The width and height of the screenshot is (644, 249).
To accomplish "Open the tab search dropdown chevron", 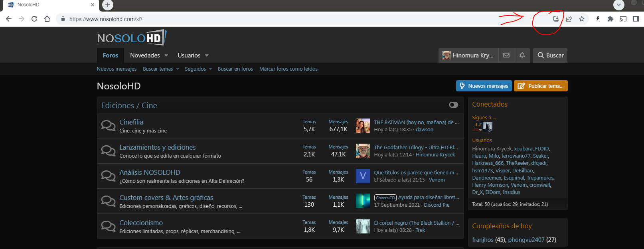I will point(619,5).
